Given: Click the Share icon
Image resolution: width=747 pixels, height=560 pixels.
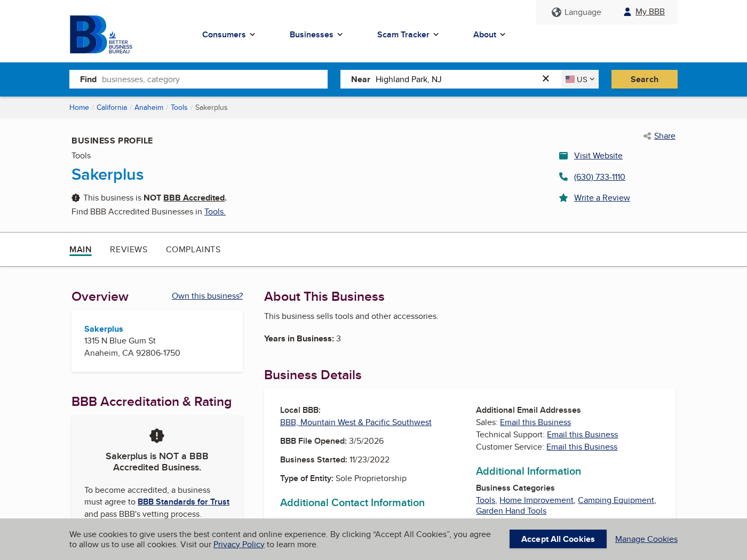Looking at the screenshot, I should click(x=647, y=136).
